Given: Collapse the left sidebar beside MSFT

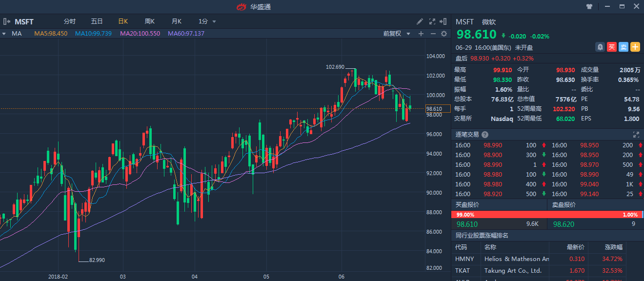Looking at the screenshot, I should point(6,21).
